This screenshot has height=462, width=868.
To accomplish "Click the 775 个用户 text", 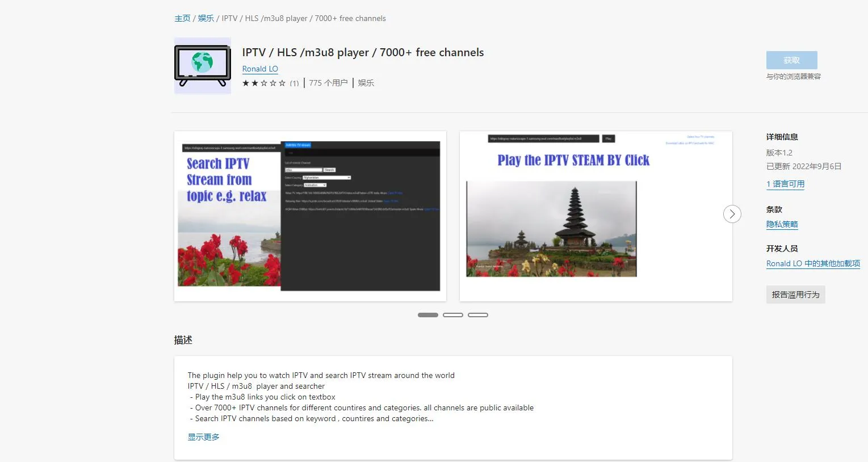I will (328, 83).
